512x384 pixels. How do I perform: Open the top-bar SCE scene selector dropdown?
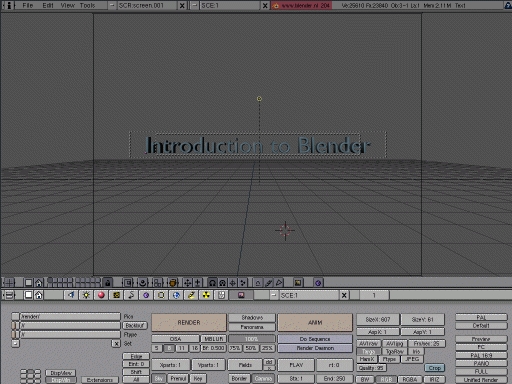tap(194, 5)
